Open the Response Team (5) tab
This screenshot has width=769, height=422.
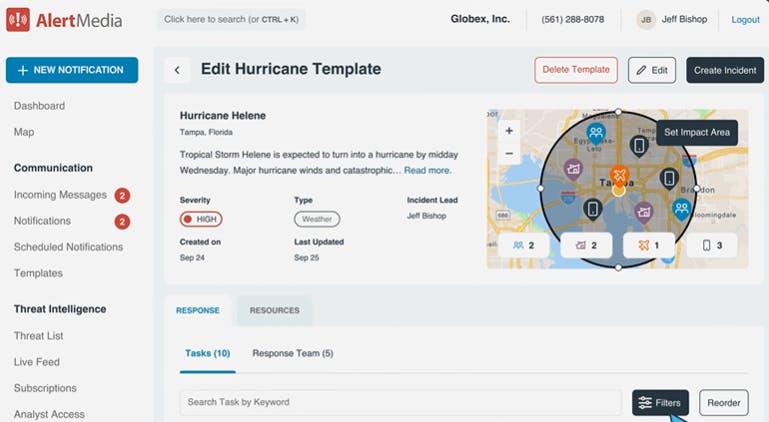(x=292, y=353)
